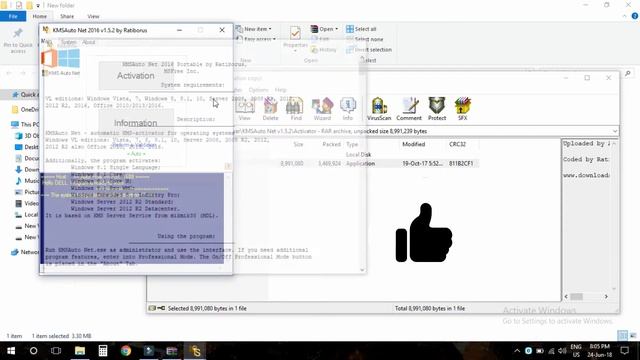The height and width of the screenshot is (360, 640).
Task: Open the New item dropdown
Action: (x=253, y=29)
